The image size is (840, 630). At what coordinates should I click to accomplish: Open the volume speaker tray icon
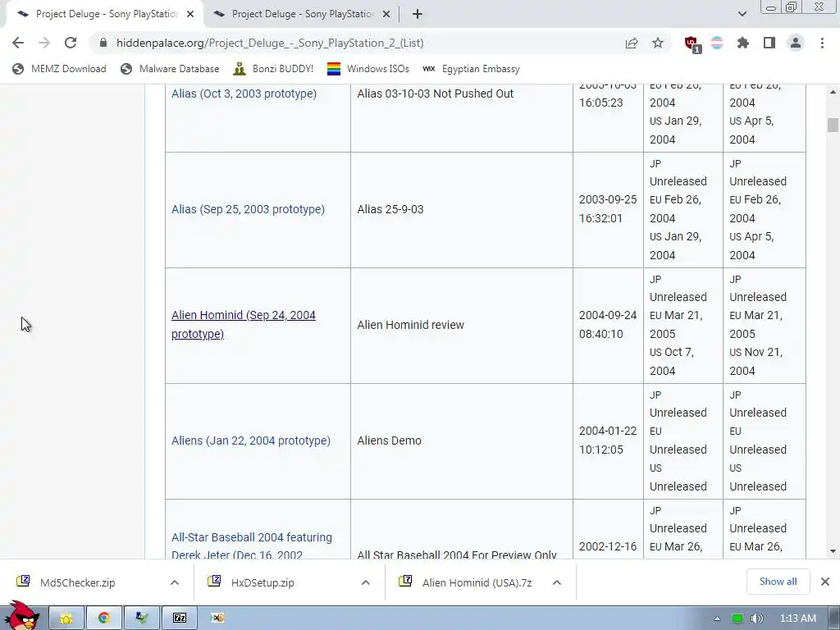coord(756,619)
